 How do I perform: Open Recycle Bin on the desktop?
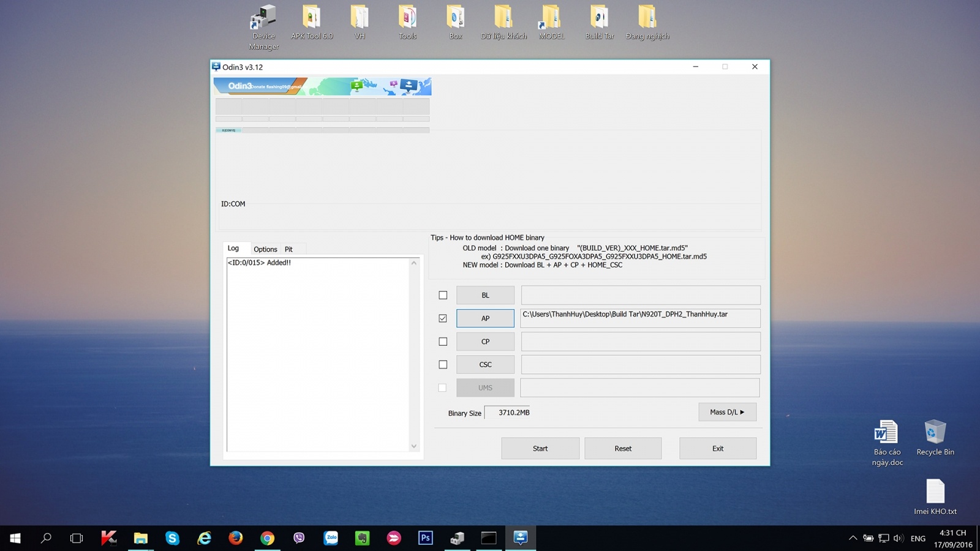[935, 437]
